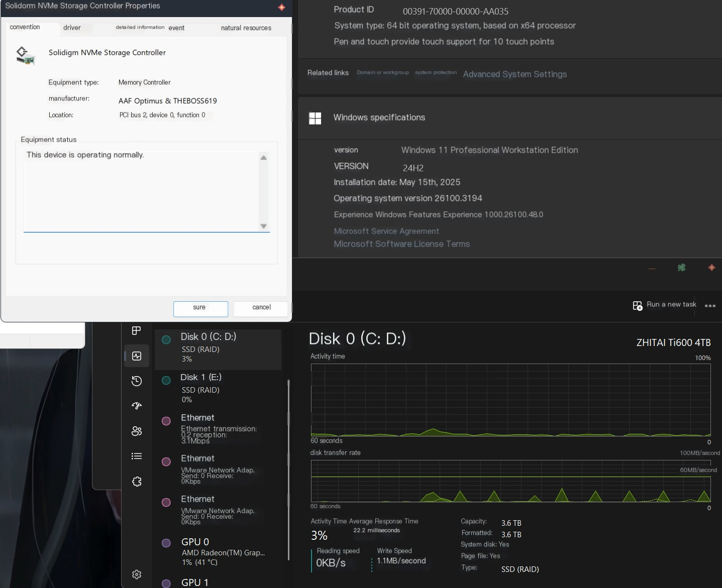Click the equipment status scroll up arrow

pos(263,158)
